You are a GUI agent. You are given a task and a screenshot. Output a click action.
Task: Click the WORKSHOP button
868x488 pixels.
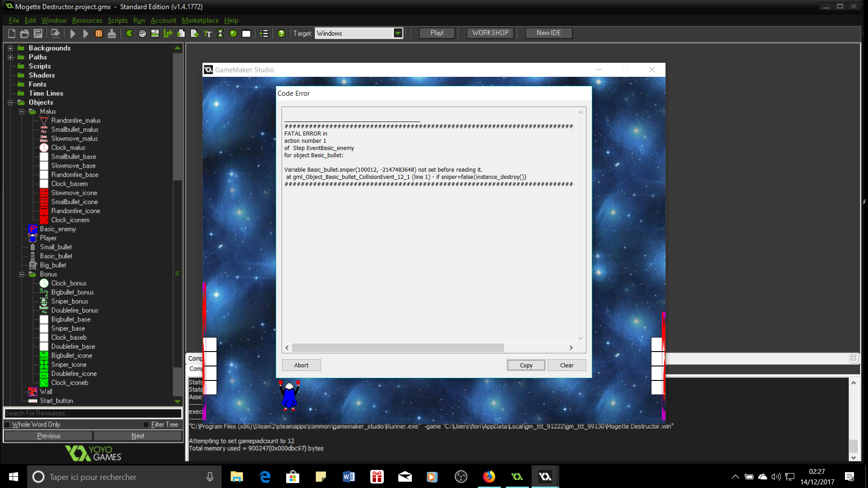pos(490,33)
